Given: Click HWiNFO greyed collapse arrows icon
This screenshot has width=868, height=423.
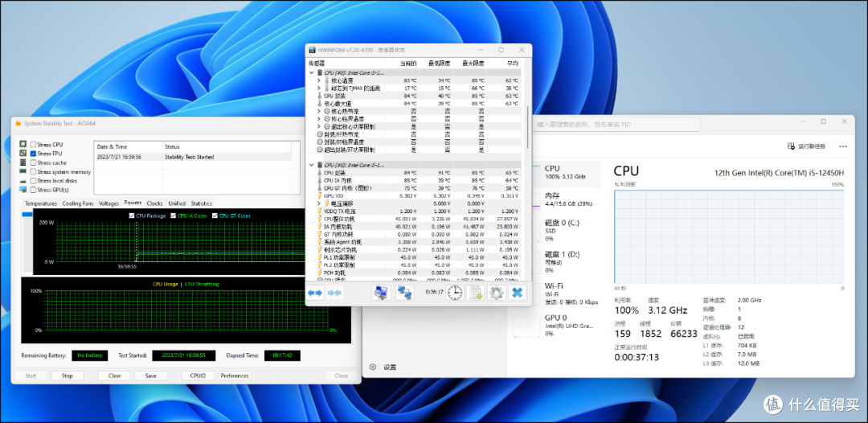Looking at the screenshot, I should (x=335, y=293).
